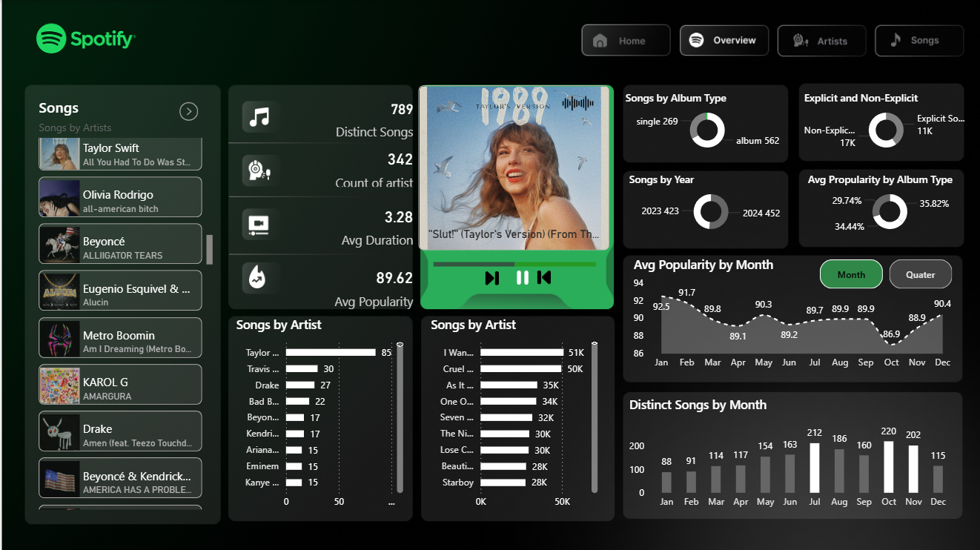Click Olivia Rodrigo album thumbnail
The image size is (980, 550).
(x=59, y=196)
